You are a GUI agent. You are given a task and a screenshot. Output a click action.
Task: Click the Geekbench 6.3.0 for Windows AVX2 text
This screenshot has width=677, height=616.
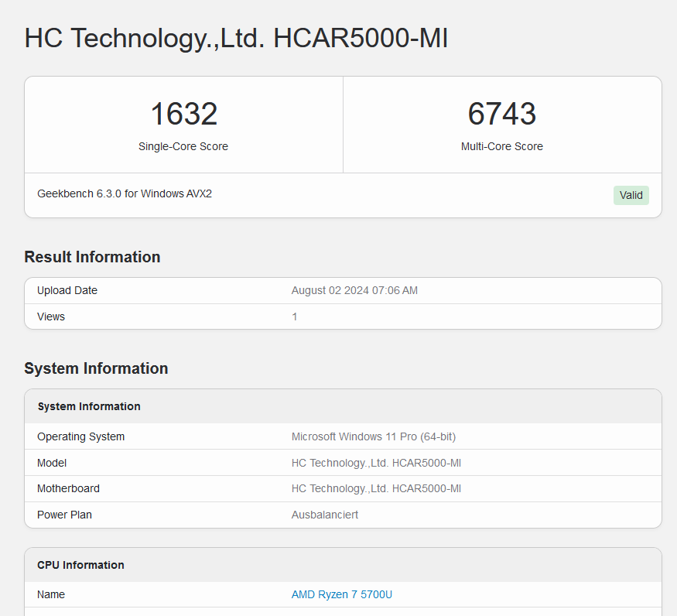pyautogui.click(x=125, y=193)
